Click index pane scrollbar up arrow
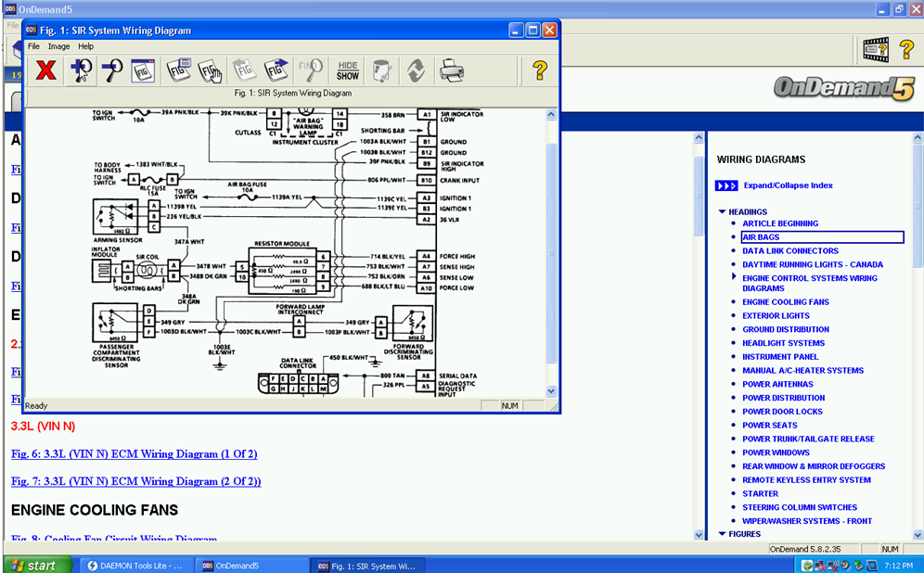This screenshot has width=924, height=573. [918, 137]
